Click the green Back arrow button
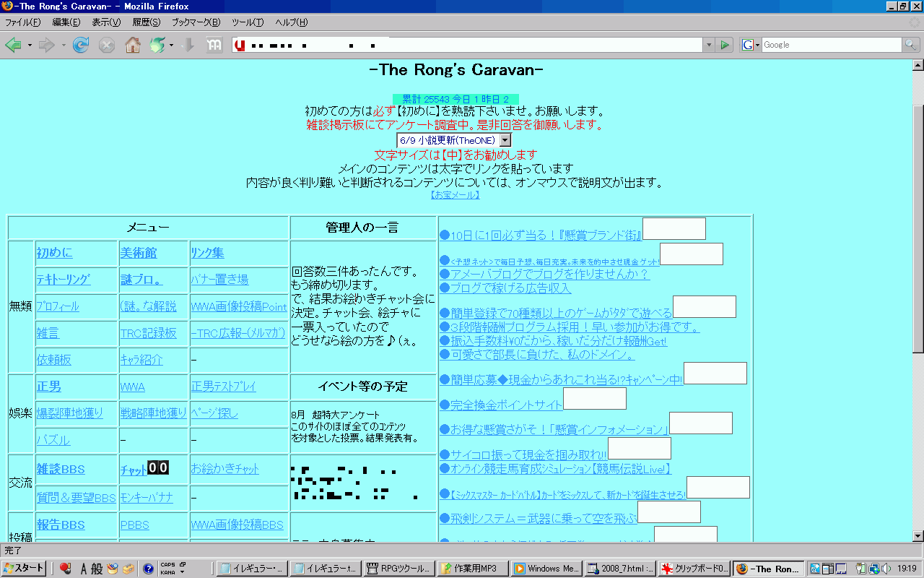This screenshot has height=578, width=924. tap(13, 46)
